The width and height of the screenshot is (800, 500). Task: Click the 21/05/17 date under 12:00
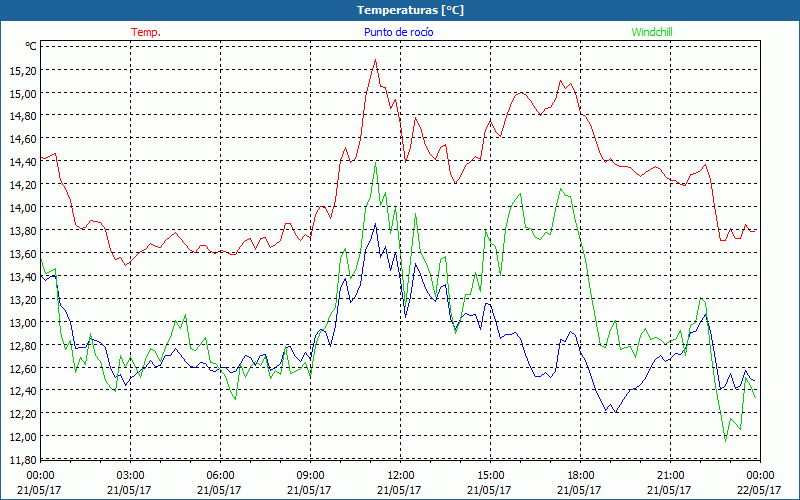[x=399, y=490]
